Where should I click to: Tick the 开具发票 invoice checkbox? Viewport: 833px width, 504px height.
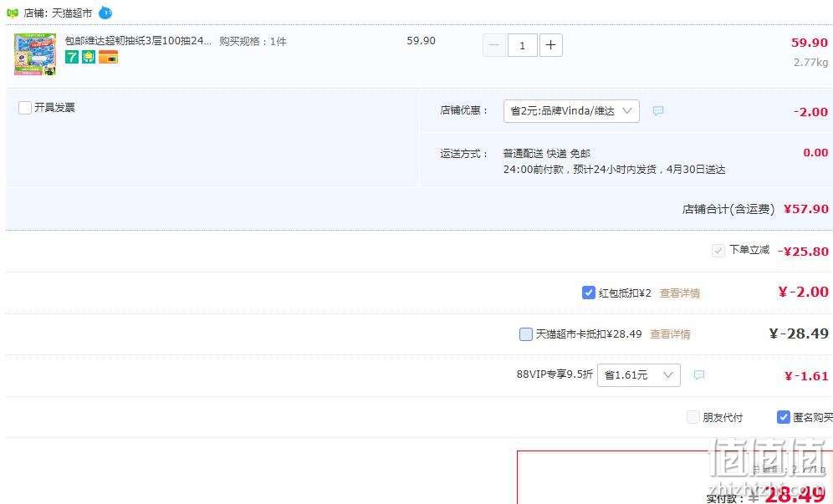(25, 108)
